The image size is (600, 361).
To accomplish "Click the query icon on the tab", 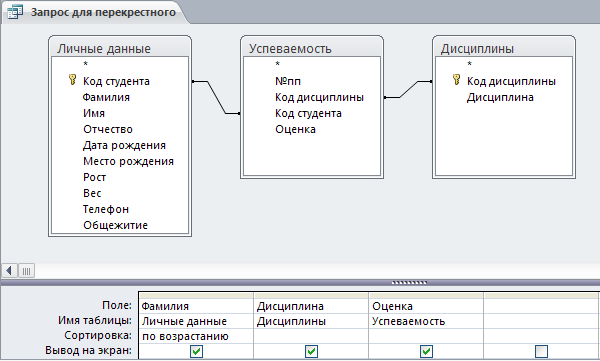I will pos(15,12).
